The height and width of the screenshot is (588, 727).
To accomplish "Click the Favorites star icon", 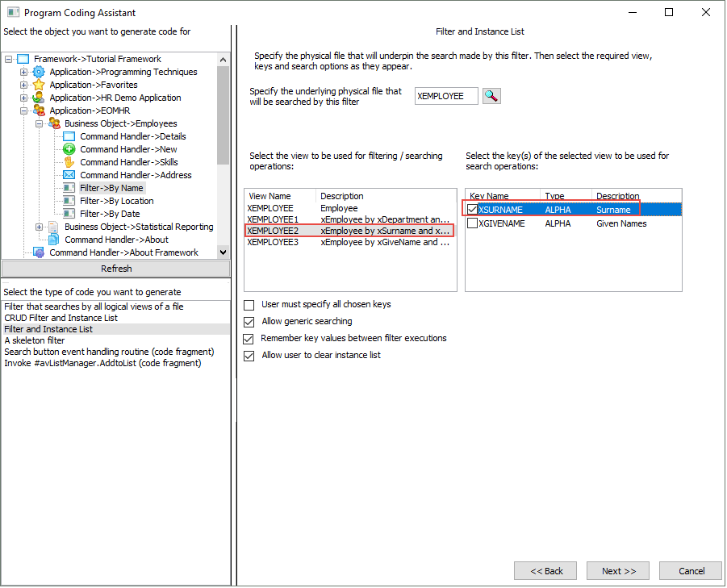I will pos(39,85).
